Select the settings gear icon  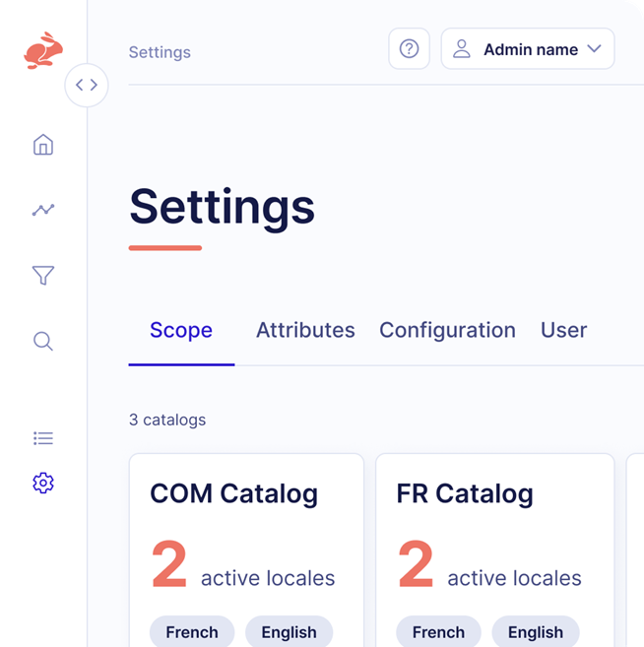pos(43,483)
